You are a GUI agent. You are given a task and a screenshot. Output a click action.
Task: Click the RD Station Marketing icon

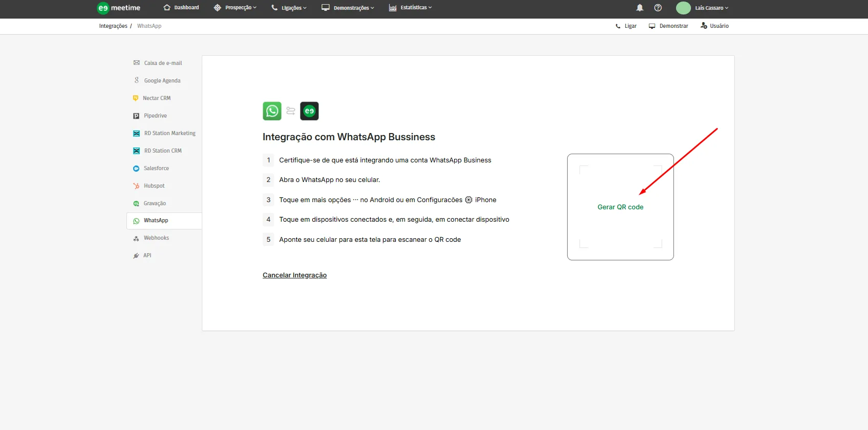point(136,134)
